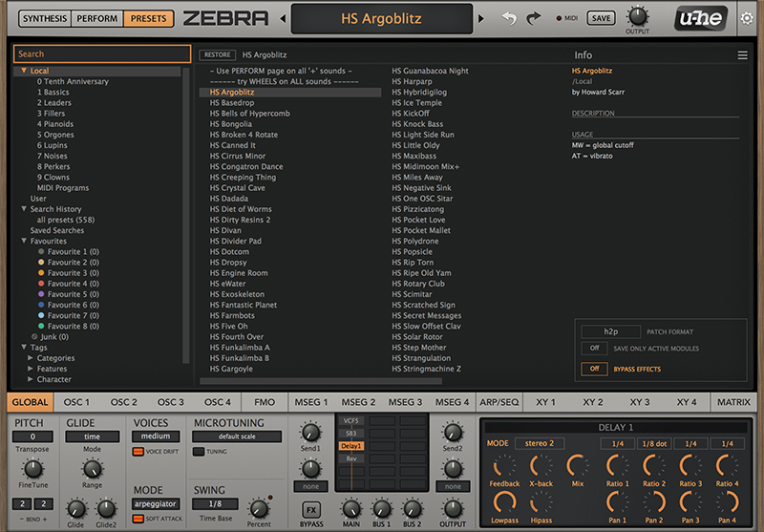Open the Delay 1 mode stereo 2 dropdown
Screen dimensions: 764x532
pos(540,444)
